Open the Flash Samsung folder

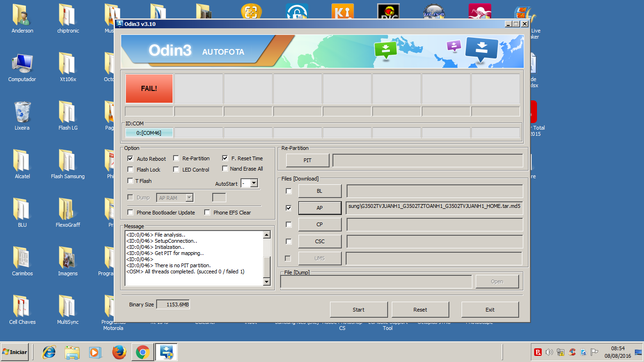[68, 165]
